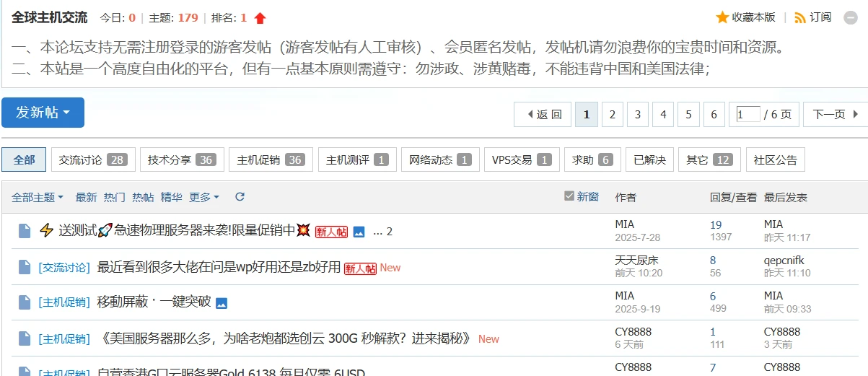
Task: Go to page 5
Action: pyautogui.click(x=688, y=114)
